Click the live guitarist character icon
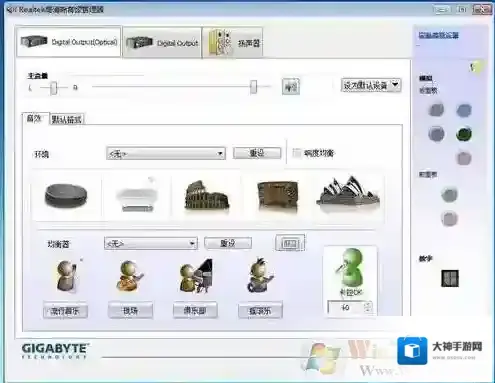Screen dimensions: 495x383 pos(130,276)
